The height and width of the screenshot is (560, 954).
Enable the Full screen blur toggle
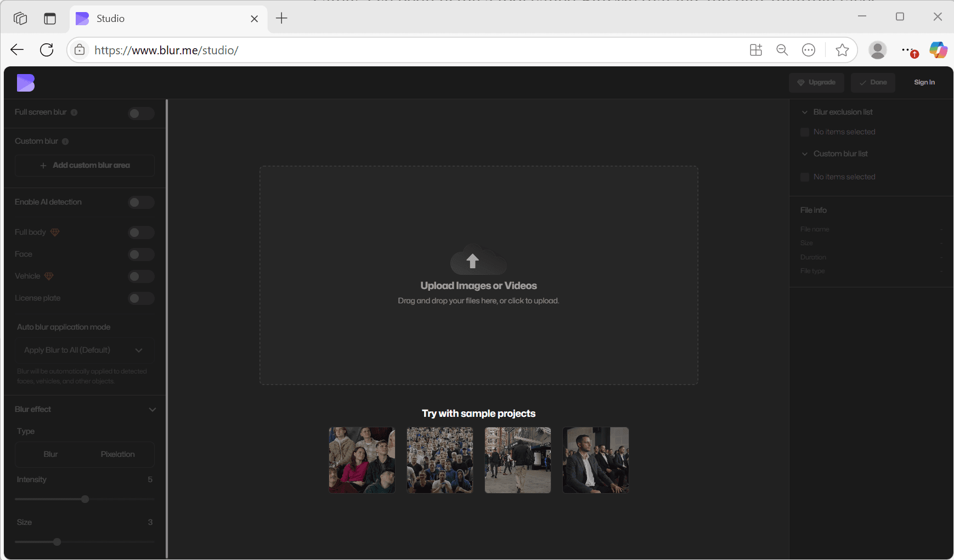point(141,114)
